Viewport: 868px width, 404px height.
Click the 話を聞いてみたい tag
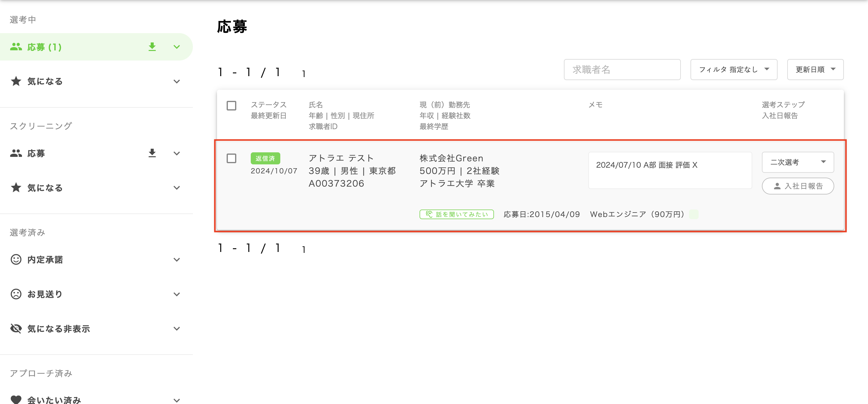click(457, 214)
